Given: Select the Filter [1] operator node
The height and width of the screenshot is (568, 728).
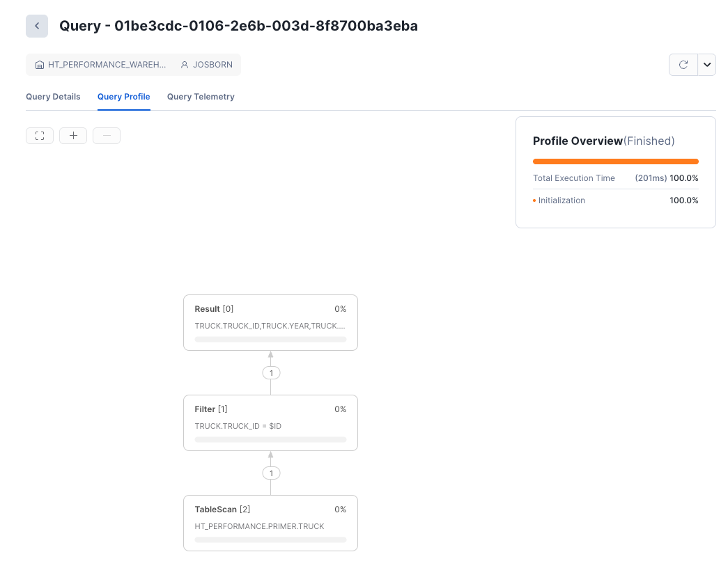Looking at the screenshot, I should [x=270, y=423].
